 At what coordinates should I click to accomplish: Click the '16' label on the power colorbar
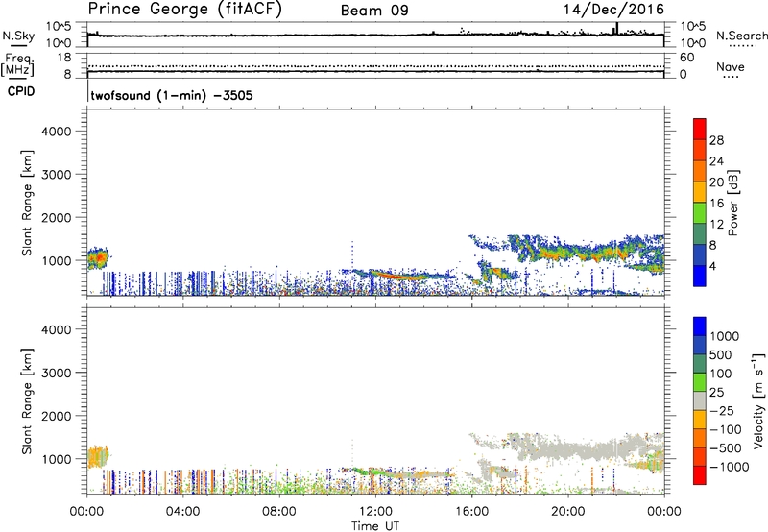[x=716, y=204]
